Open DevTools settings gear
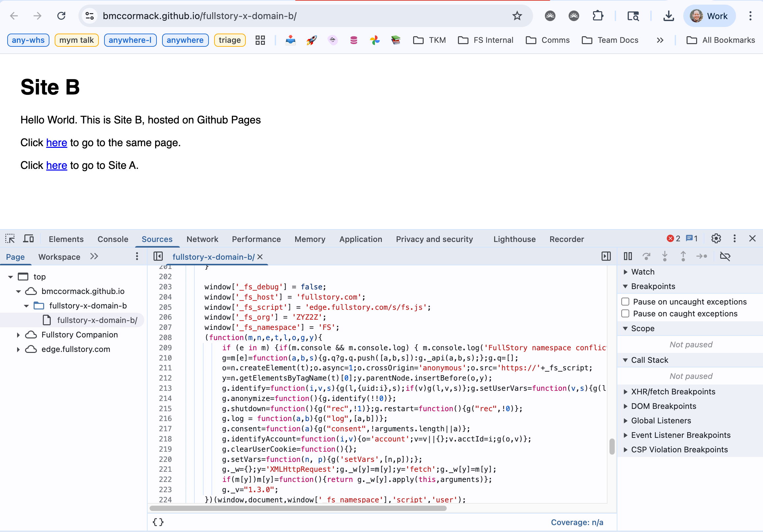Image resolution: width=763 pixels, height=532 pixels. coord(716,239)
